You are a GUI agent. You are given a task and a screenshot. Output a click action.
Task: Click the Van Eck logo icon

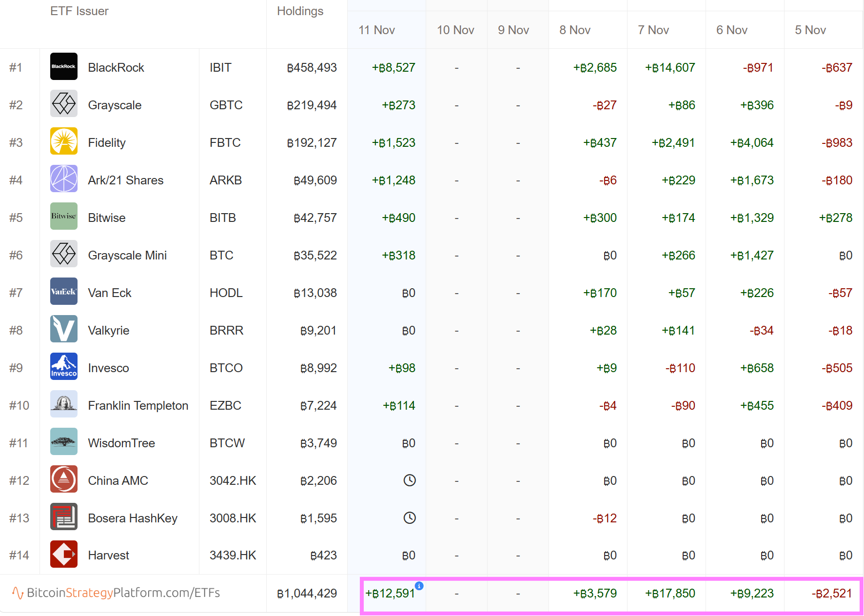pos(63,292)
